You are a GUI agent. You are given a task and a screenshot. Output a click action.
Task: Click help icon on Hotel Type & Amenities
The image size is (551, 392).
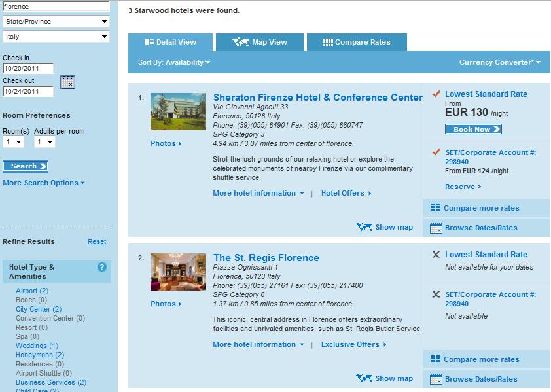tap(101, 267)
